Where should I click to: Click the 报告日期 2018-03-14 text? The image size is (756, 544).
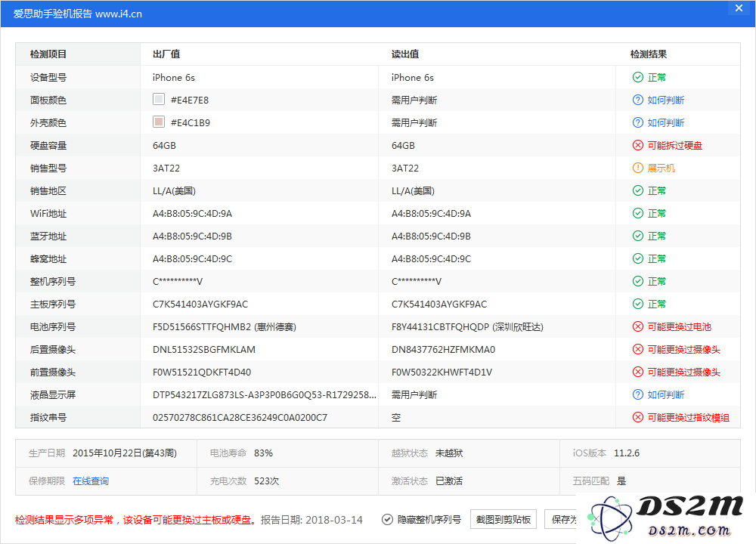click(x=311, y=520)
